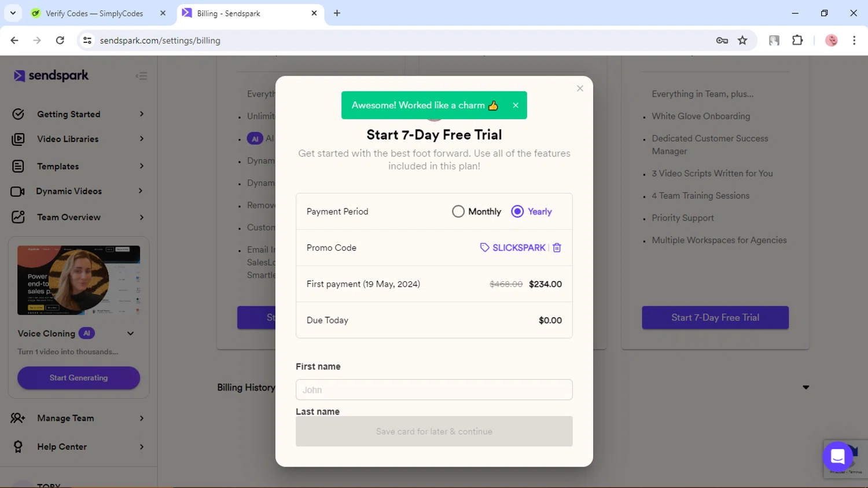Click the $234.00 discounted price

[545, 284]
